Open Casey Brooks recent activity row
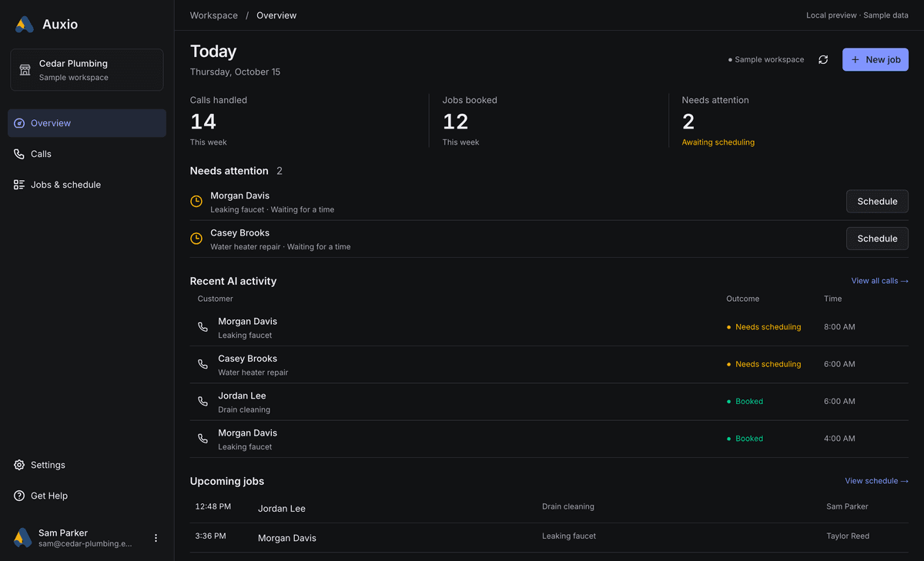 (x=549, y=364)
